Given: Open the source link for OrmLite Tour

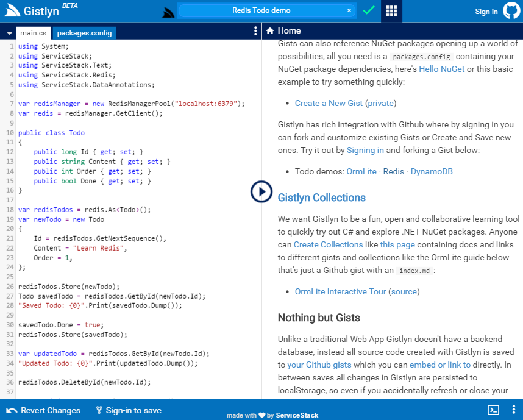Looking at the screenshot, I should (x=404, y=291).
